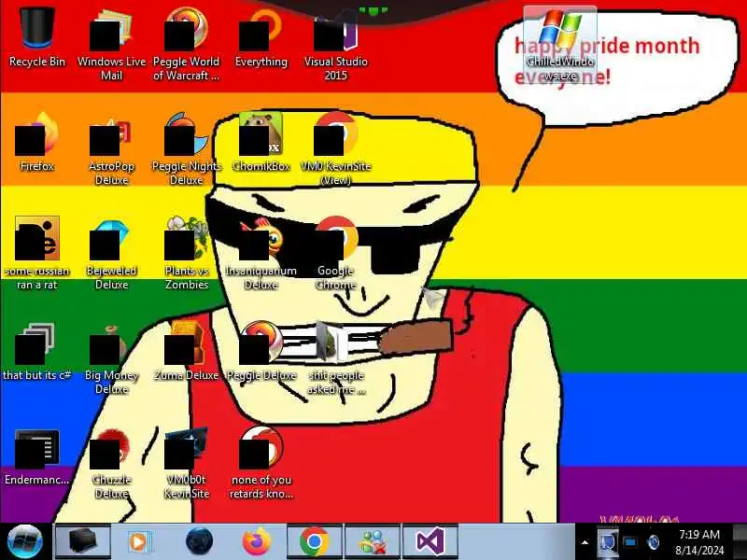The image size is (747, 560).
Task: Show hidden system tray icons arrow
Action: (585, 542)
